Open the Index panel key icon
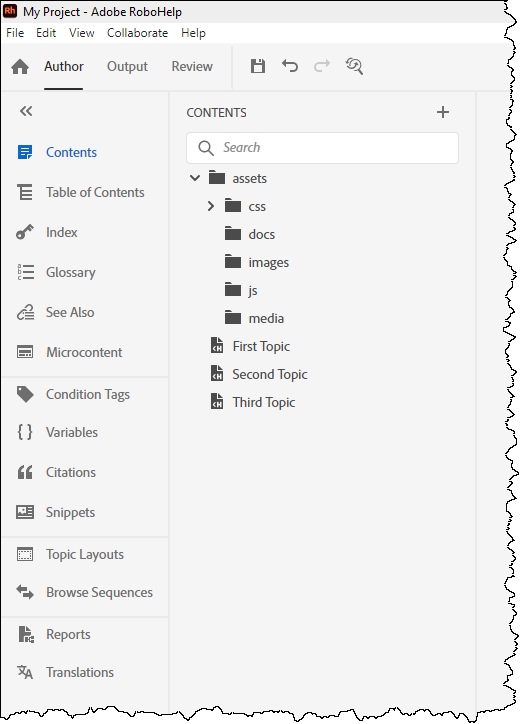Image resolution: width=521 pixels, height=724 pixels. pos(25,232)
